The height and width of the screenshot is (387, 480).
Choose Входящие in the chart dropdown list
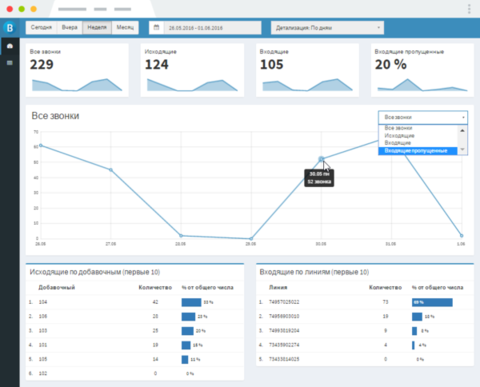[x=398, y=143]
